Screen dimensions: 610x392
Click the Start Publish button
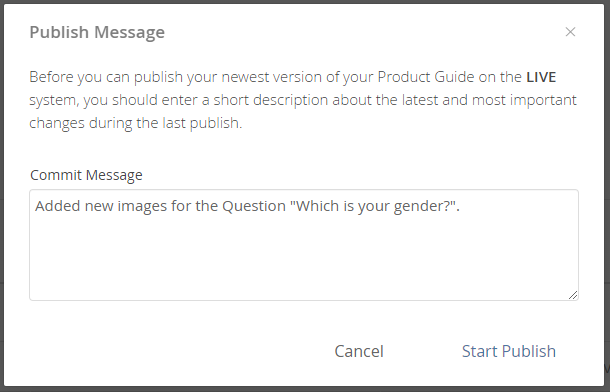[508, 351]
